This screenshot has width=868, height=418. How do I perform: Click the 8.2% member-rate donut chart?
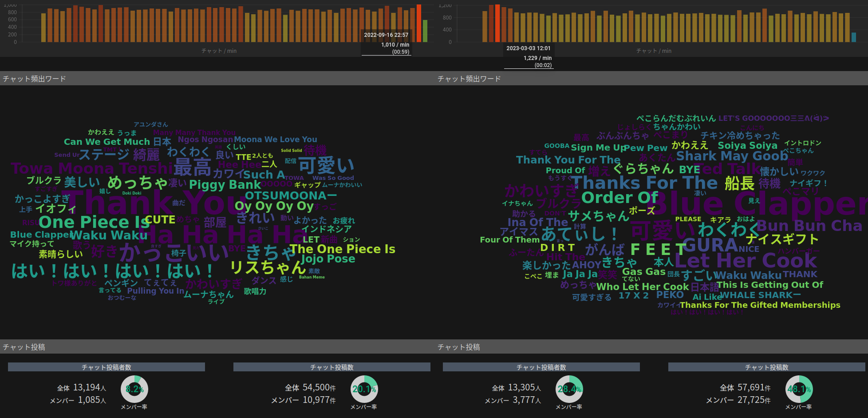[134, 389]
